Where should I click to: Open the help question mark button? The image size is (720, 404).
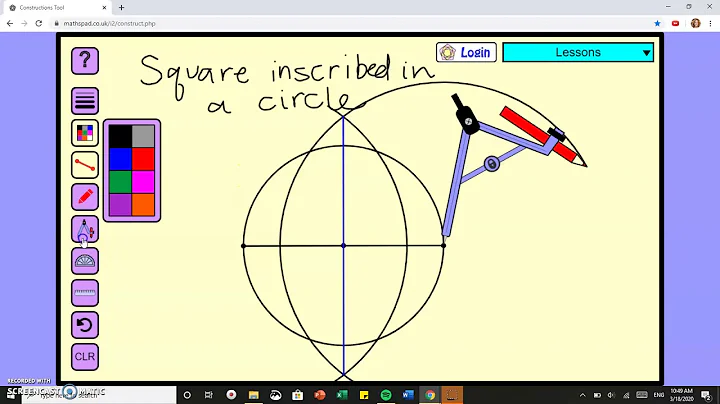pyautogui.click(x=85, y=61)
